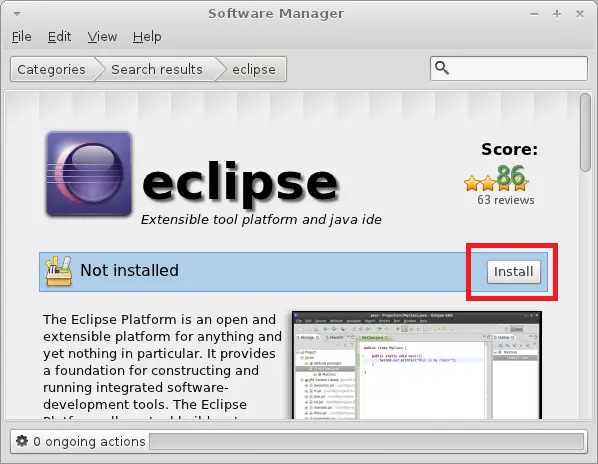Click the ongoing actions progress bar
This screenshot has width=598, height=464.
[x=367, y=442]
